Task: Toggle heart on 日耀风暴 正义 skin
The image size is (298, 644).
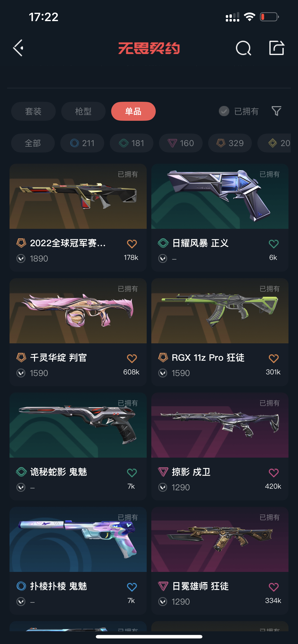Action: pos(273,244)
